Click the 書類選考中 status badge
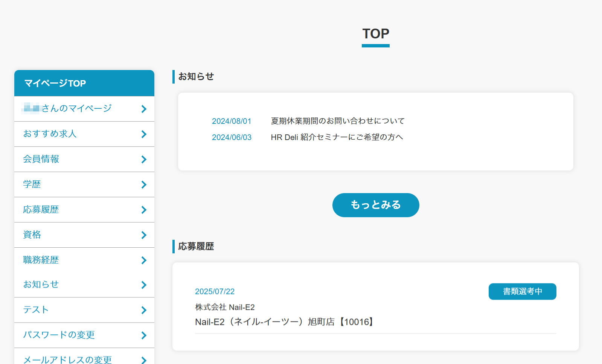 [522, 291]
